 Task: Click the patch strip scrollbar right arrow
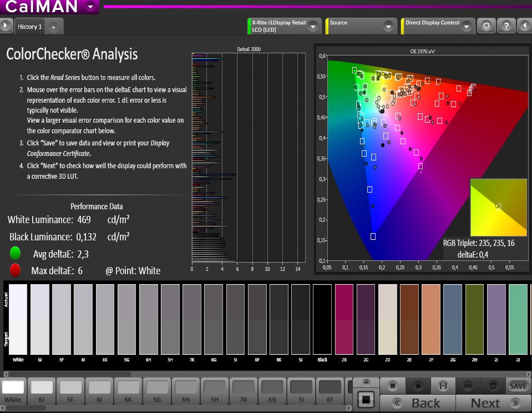349,408
